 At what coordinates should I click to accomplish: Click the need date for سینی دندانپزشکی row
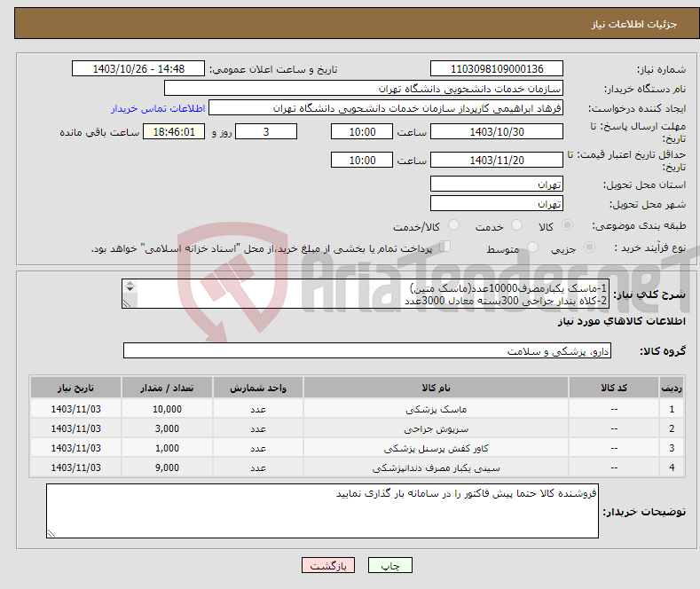click(x=76, y=468)
